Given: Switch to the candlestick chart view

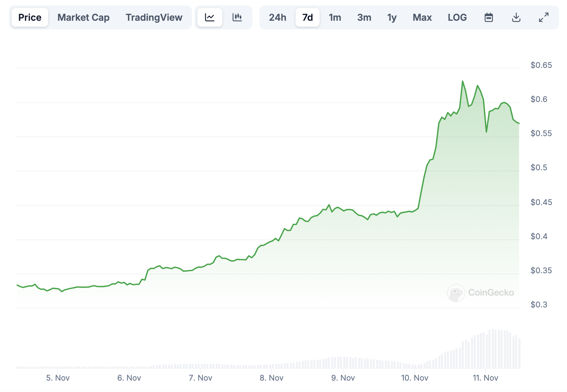Looking at the screenshot, I should [237, 17].
